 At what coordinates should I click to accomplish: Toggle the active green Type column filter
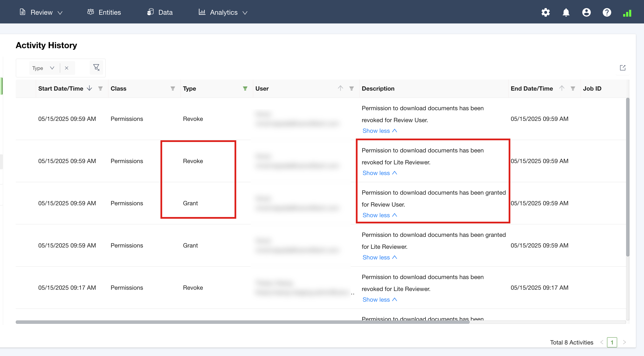(245, 88)
